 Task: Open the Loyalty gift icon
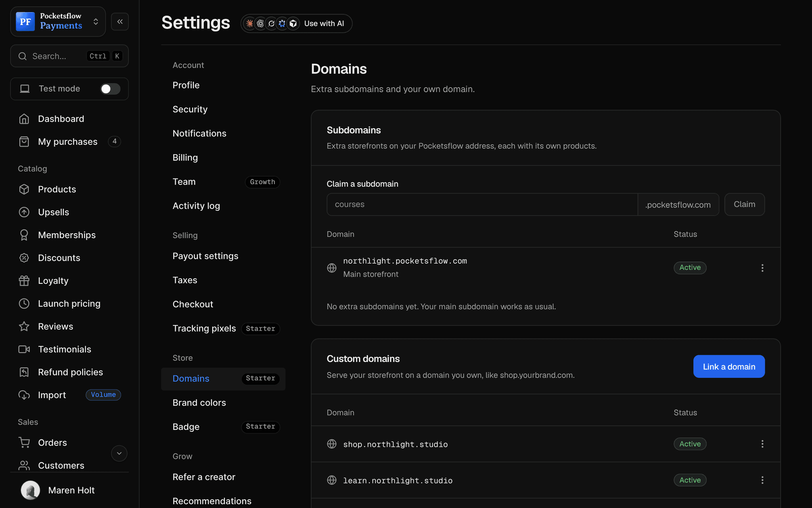pos(24,281)
